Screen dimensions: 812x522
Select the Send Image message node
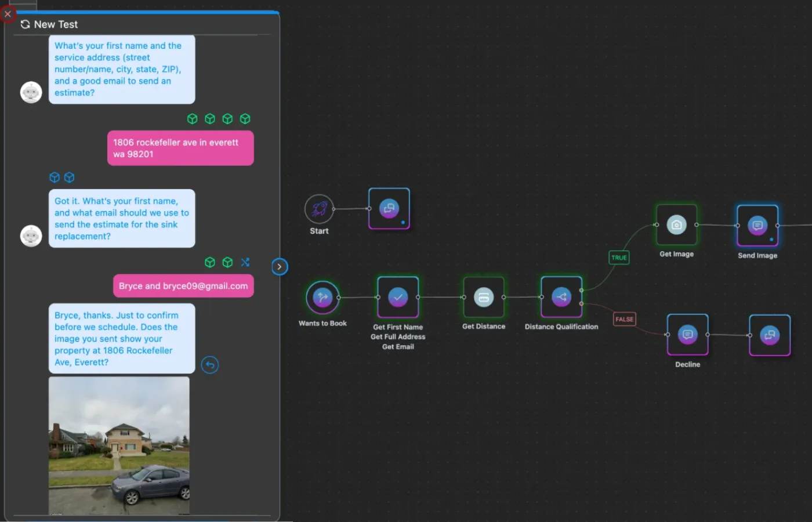pyautogui.click(x=757, y=226)
